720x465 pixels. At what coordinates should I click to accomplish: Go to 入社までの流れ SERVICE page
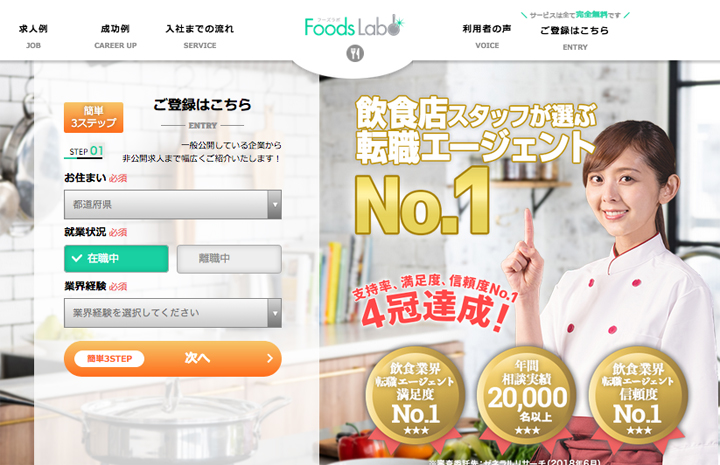pyautogui.click(x=200, y=36)
